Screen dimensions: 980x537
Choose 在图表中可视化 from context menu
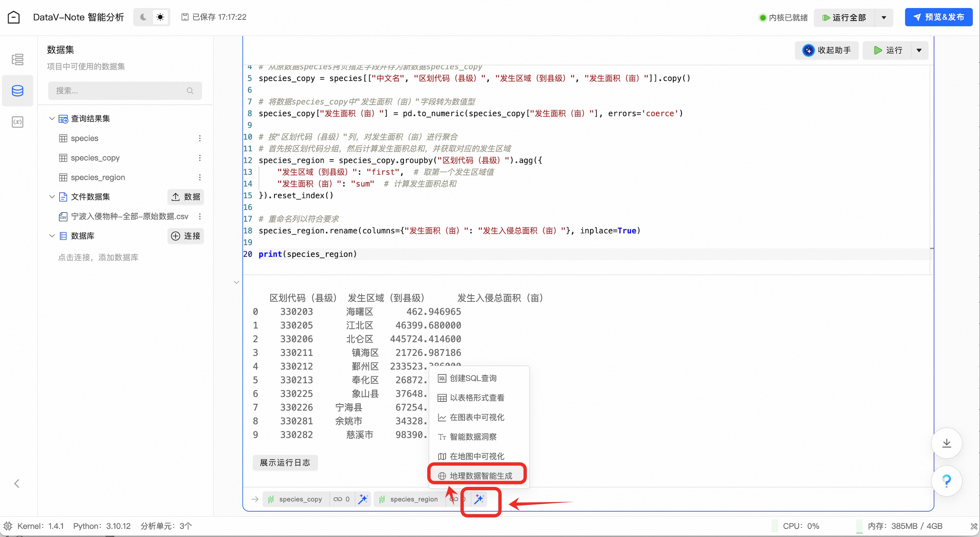pos(476,417)
